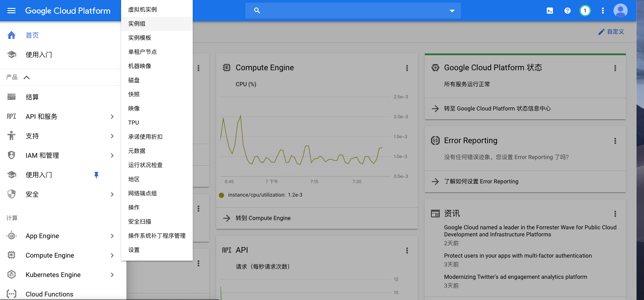Screen dimensions: 644x300
Task: Open the 资讯 card options menu
Action: pyautogui.click(x=615, y=214)
